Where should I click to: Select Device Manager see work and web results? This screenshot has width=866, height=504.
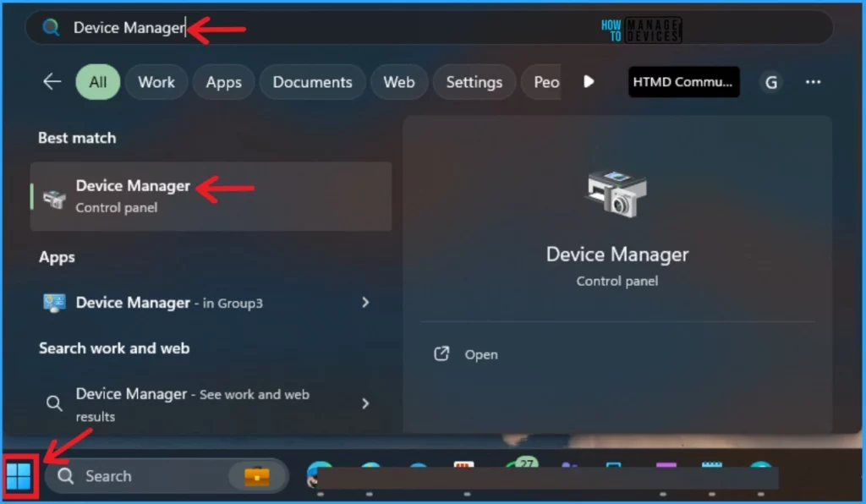coord(211,404)
